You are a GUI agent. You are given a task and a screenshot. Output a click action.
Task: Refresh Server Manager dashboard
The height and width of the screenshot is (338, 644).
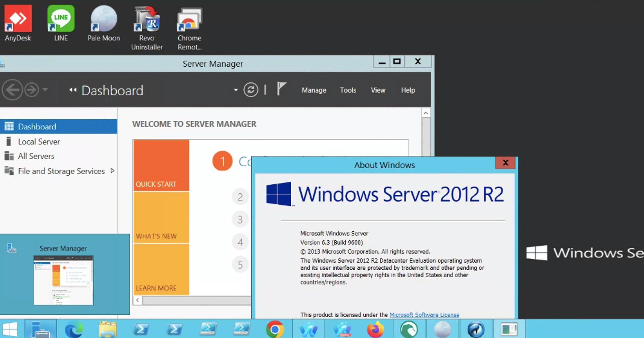(x=251, y=90)
